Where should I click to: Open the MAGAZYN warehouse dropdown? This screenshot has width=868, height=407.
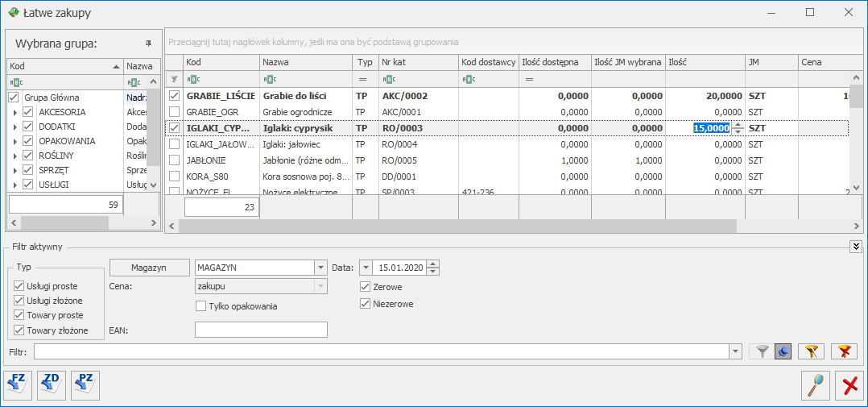(321, 268)
